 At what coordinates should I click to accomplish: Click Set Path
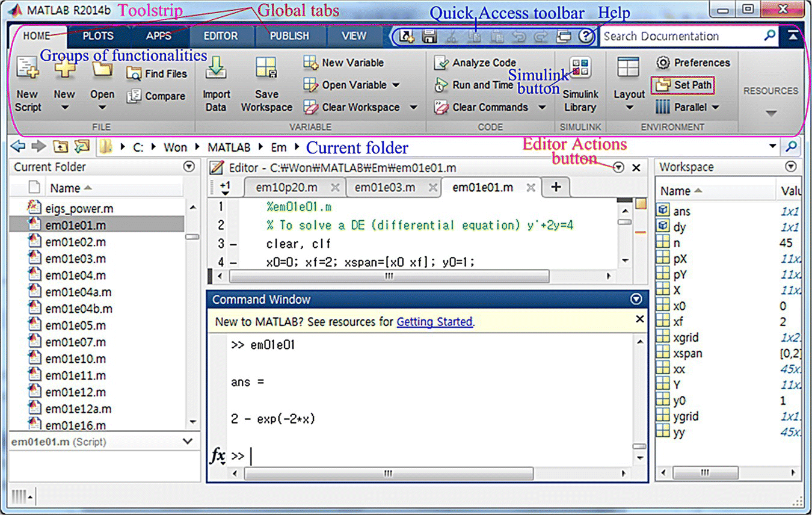coord(684,85)
